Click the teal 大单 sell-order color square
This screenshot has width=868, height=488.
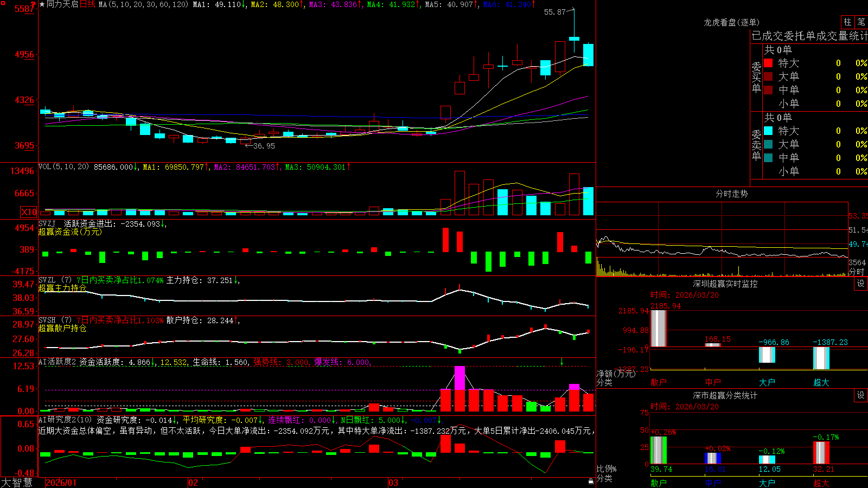coord(768,144)
